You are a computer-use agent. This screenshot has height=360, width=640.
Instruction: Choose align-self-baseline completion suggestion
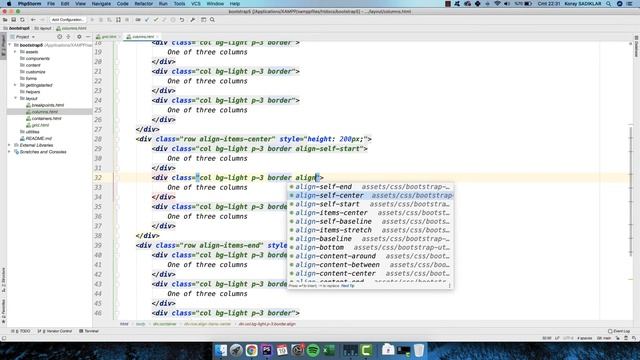tap(370, 221)
